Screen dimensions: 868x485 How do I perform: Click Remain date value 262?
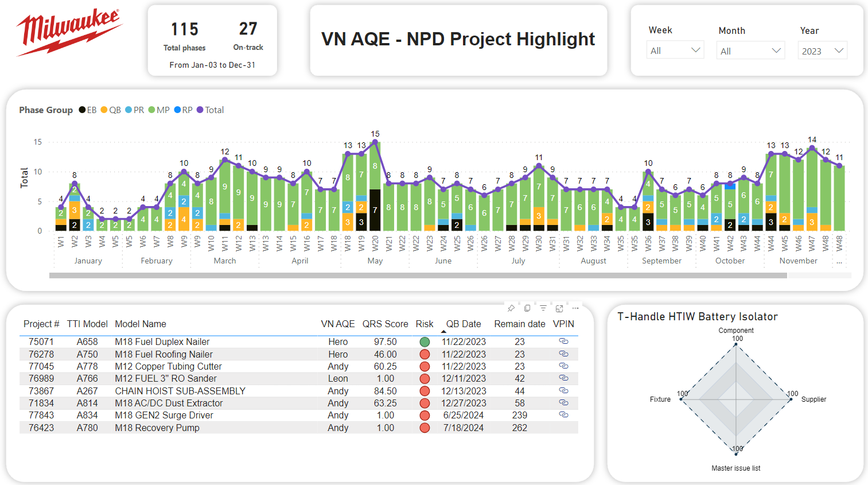click(x=520, y=428)
